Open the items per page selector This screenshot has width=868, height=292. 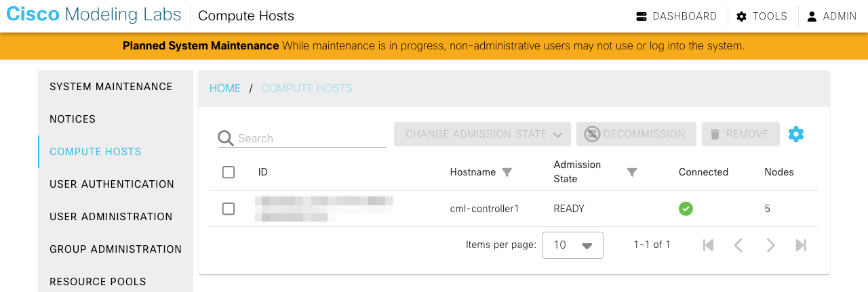pyautogui.click(x=573, y=245)
